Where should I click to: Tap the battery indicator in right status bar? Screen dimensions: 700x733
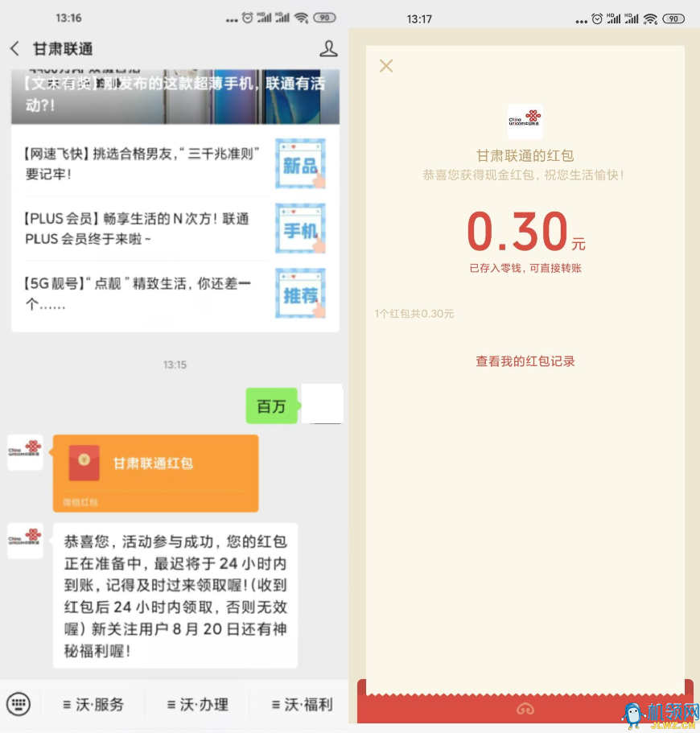673,19
